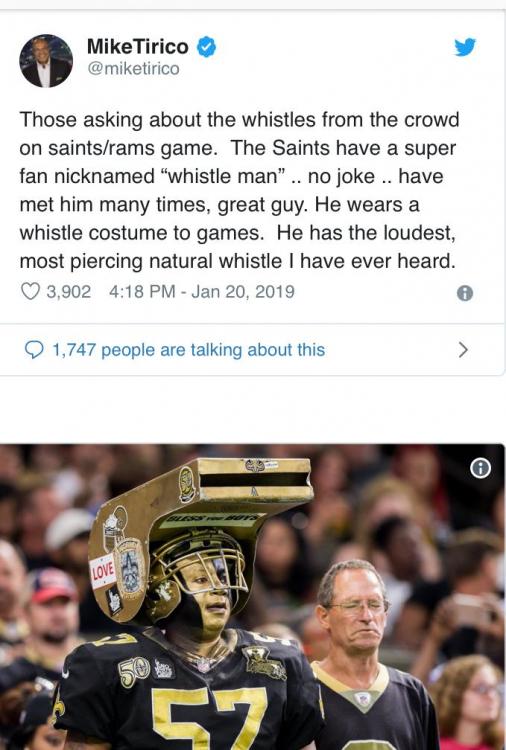The width and height of the screenshot is (506, 750).
Task: Open "1,747 people are talking about this"
Action: click(188, 350)
